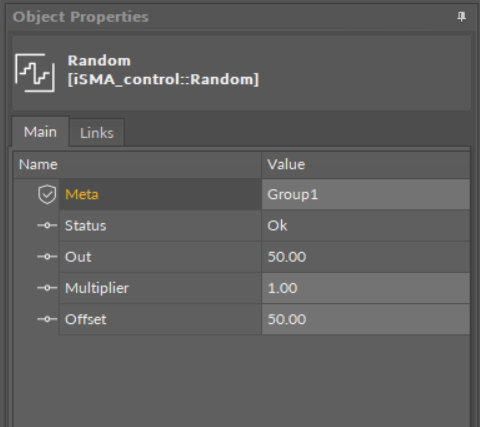Select the Out value 50.00 cell
This screenshot has height=427, width=480.
(366, 257)
